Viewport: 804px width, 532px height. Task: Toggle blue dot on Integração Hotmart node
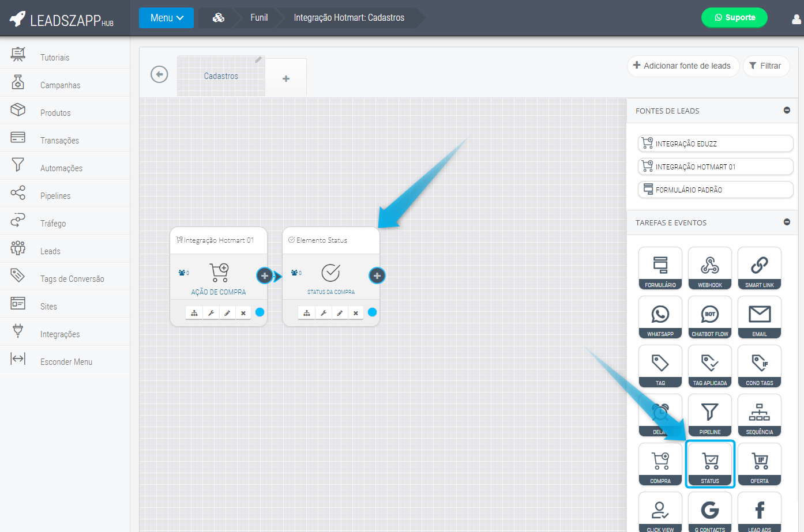[x=260, y=312]
